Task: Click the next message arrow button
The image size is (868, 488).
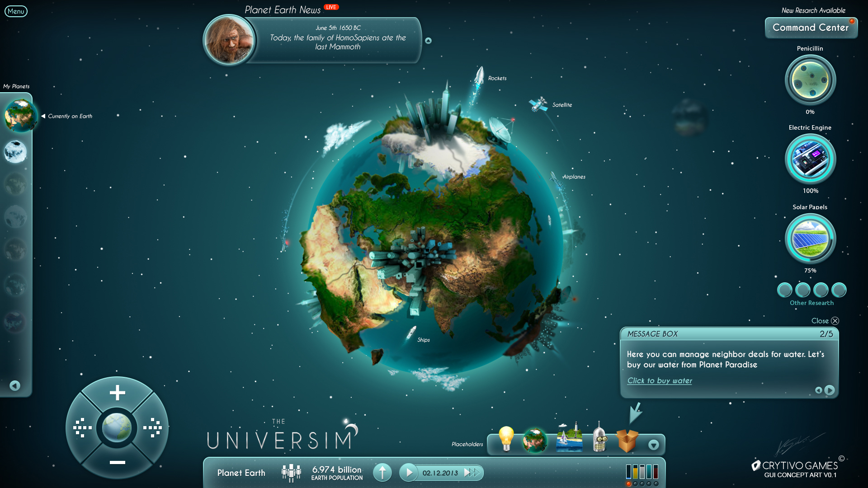Action: [x=829, y=389]
